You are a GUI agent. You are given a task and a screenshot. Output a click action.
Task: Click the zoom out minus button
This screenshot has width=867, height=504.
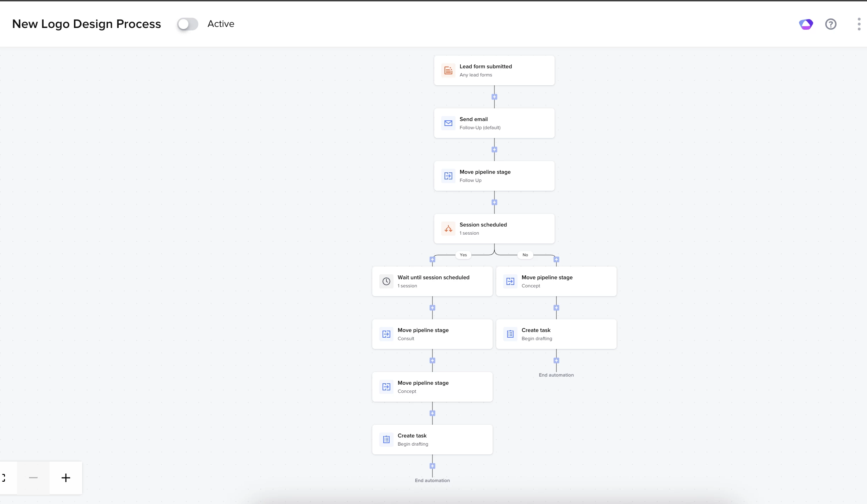pos(33,478)
